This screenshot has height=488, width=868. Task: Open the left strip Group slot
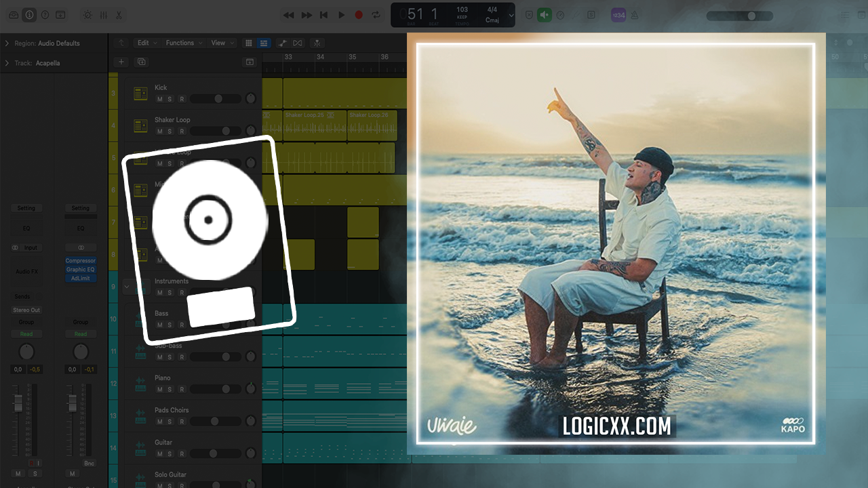tap(26, 323)
